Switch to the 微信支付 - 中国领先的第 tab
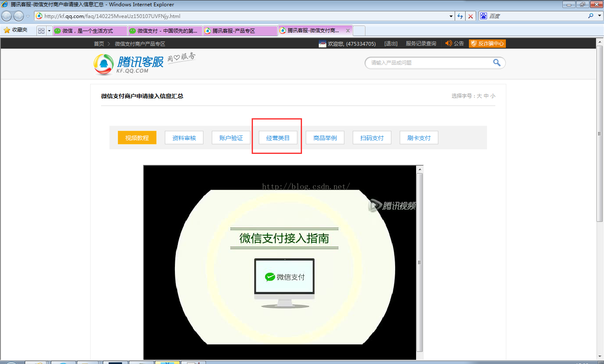604x364 pixels. point(165,31)
